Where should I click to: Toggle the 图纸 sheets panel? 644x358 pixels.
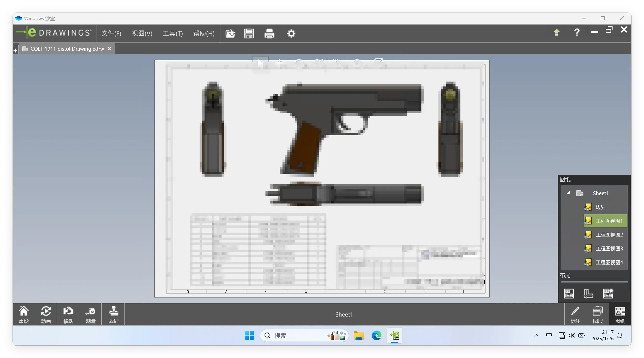(x=620, y=315)
